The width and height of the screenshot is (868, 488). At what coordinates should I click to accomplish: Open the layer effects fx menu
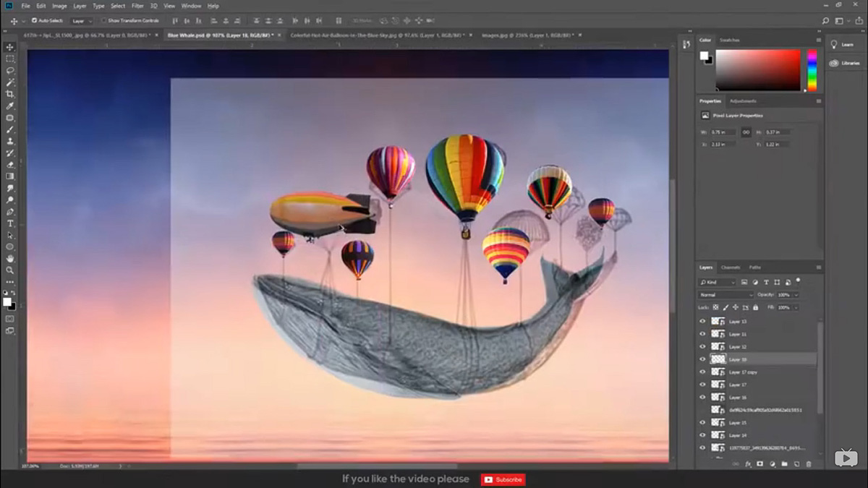pyautogui.click(x=747, y=463)
